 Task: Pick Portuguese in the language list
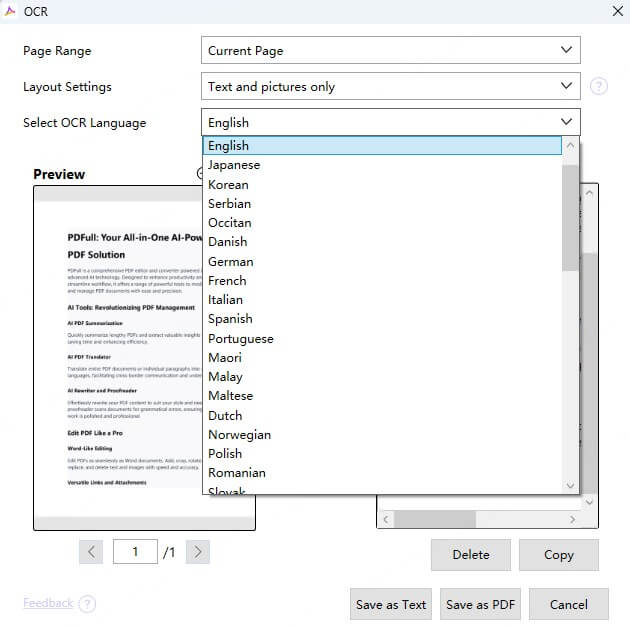[x=240, y=338]
